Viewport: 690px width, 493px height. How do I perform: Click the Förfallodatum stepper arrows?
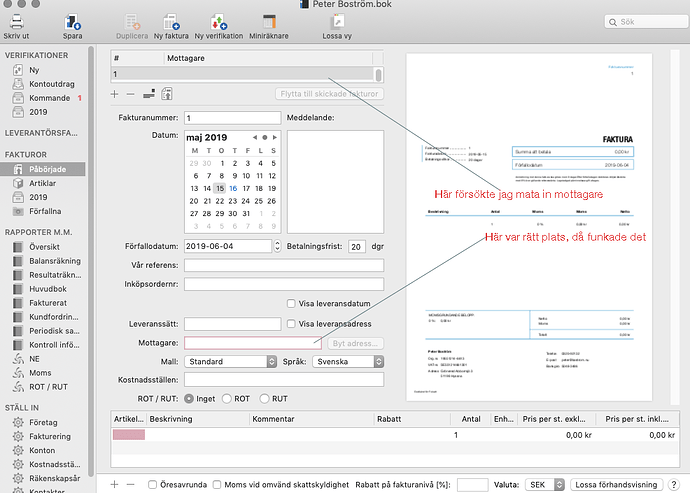277,246
